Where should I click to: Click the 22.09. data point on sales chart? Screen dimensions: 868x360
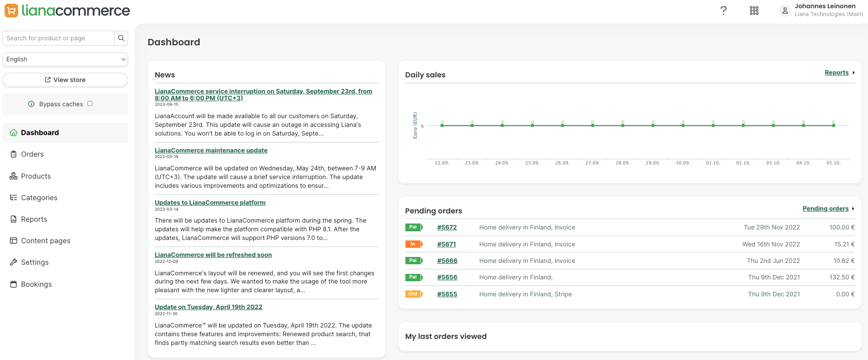(x=442, y=125)
